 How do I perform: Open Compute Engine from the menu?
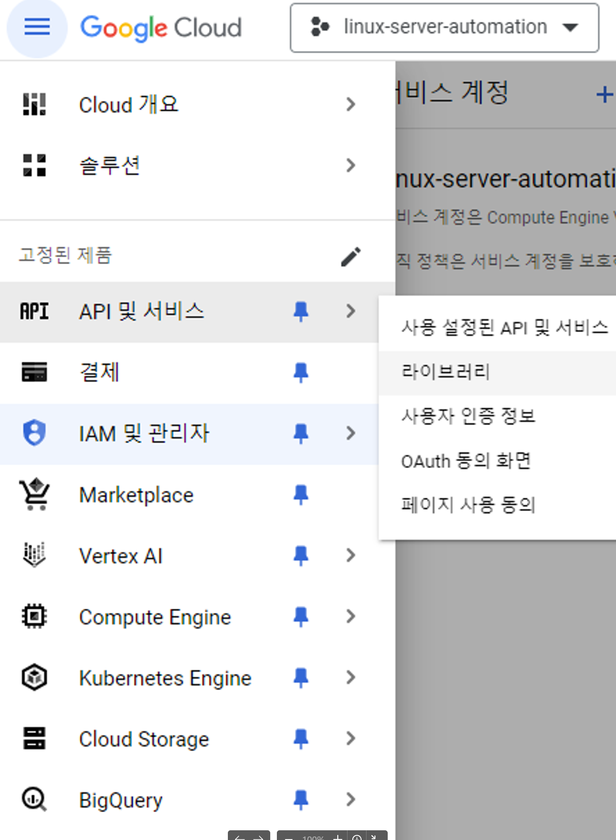point(155,617)
